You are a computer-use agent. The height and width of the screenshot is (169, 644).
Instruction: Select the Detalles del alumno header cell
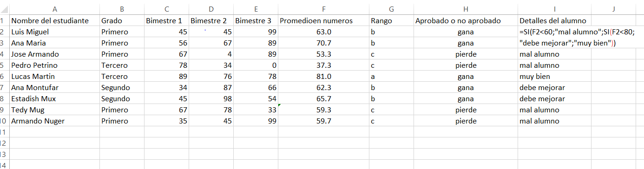554,21
